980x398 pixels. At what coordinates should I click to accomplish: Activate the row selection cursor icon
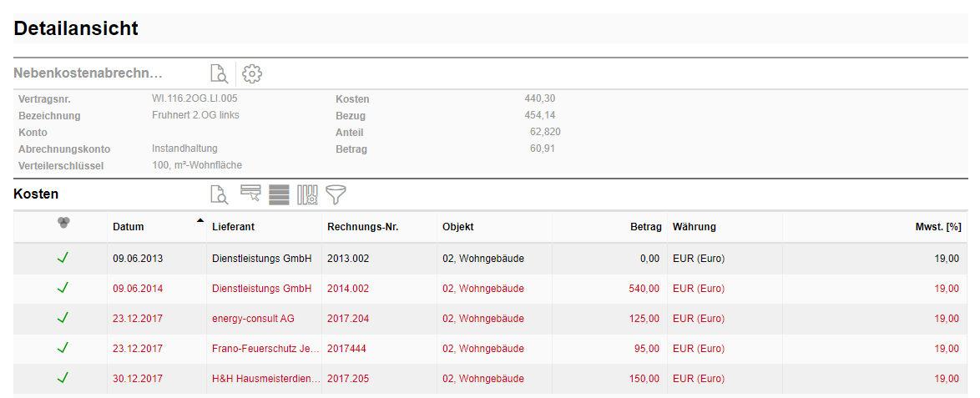coord(250,194)
